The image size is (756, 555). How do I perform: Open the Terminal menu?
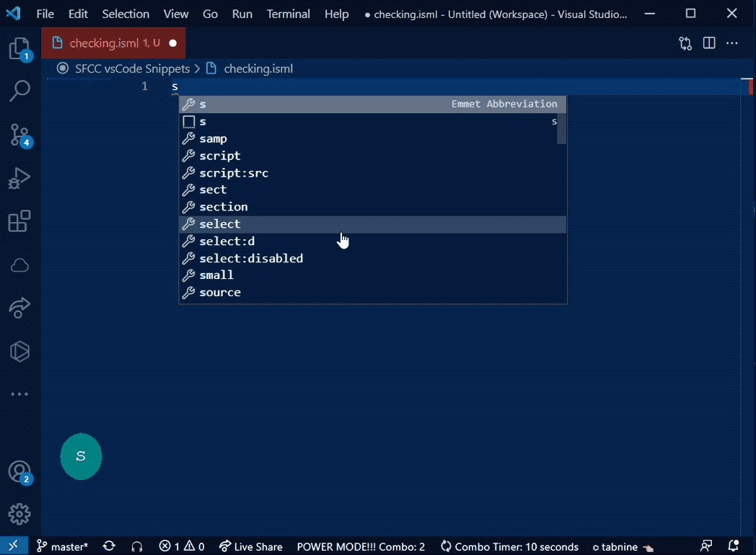click(288, 14)
